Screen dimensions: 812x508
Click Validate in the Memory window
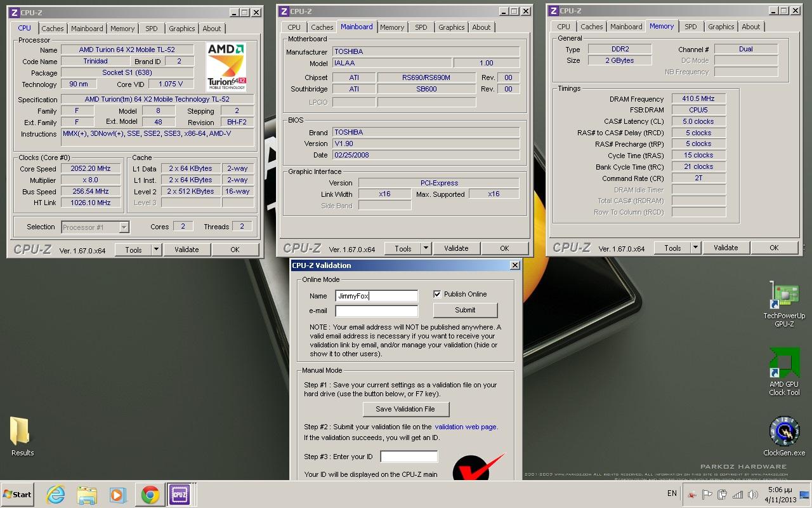point(726,248)
